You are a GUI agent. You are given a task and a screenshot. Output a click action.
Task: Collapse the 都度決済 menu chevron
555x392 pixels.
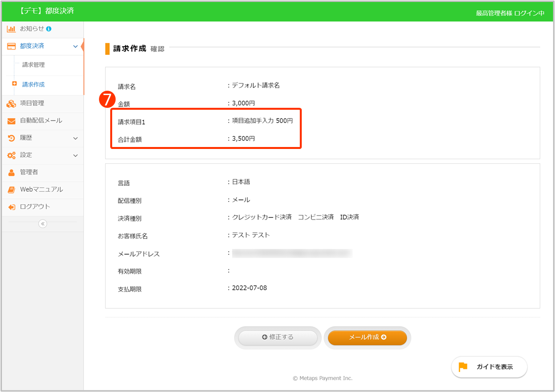(x=75, y=46)
